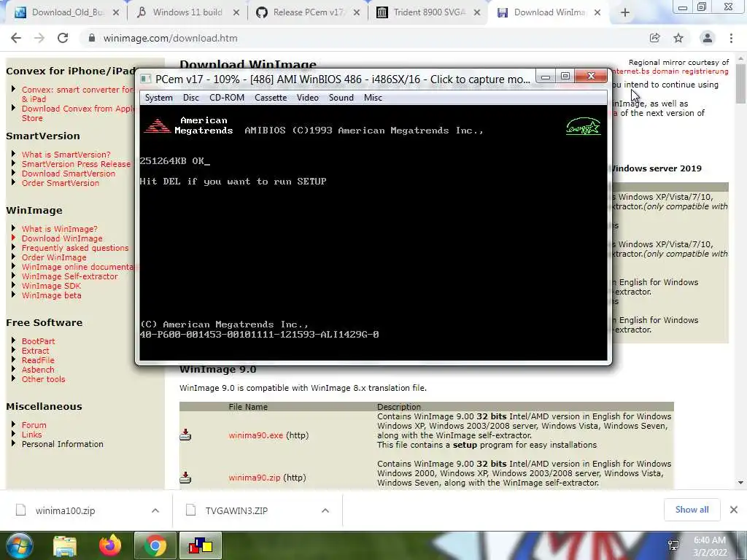747x560 pixels.
Task: View site information via the lock icon
Action: 92,38
